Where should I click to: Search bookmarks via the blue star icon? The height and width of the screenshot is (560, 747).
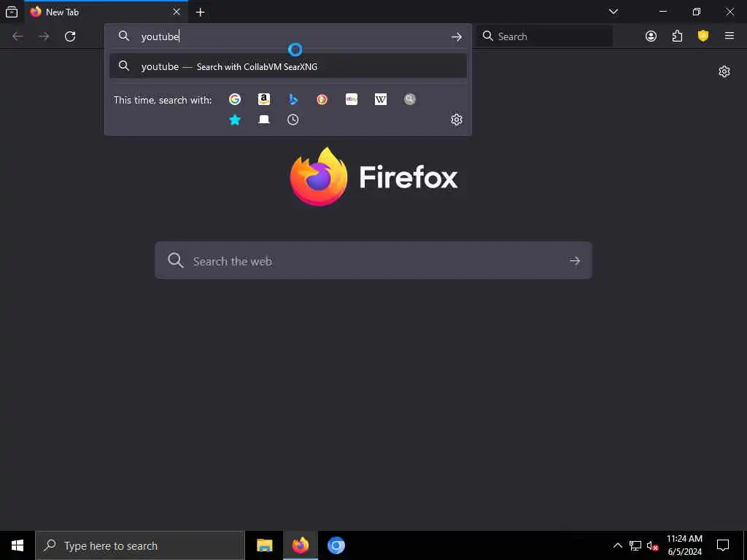pos(235,120)
